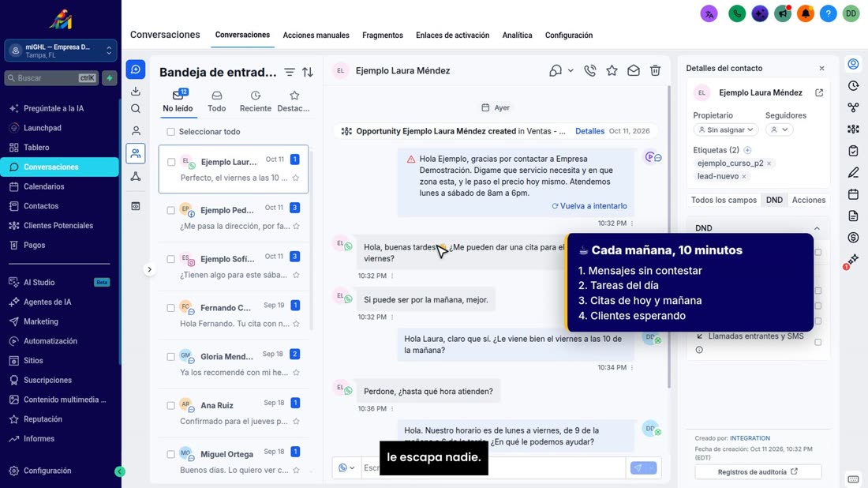868x488 pixels.
Task: Open Todos los campos tab
Action: point(724,200)
